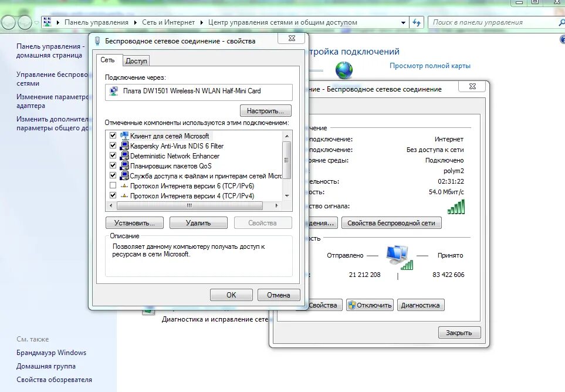
Task: Click the file and printer sharing service icon
Action: [124, 176]
